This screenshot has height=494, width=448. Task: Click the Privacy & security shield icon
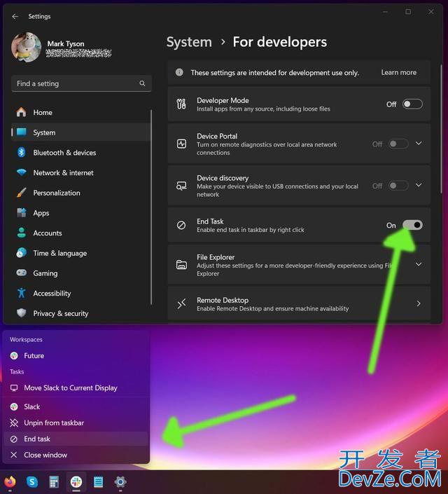[x=21, y=313]
